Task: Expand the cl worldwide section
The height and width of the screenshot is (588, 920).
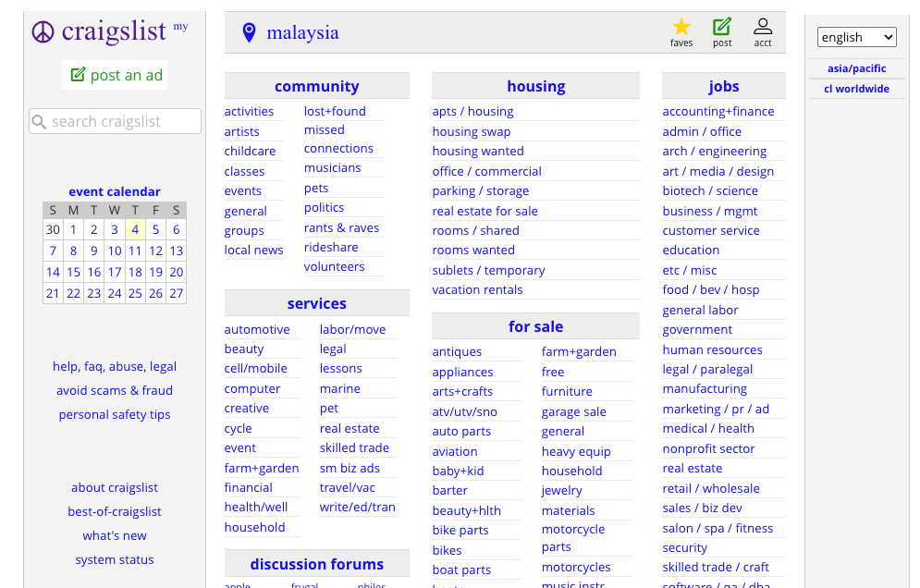Action: 856,89
